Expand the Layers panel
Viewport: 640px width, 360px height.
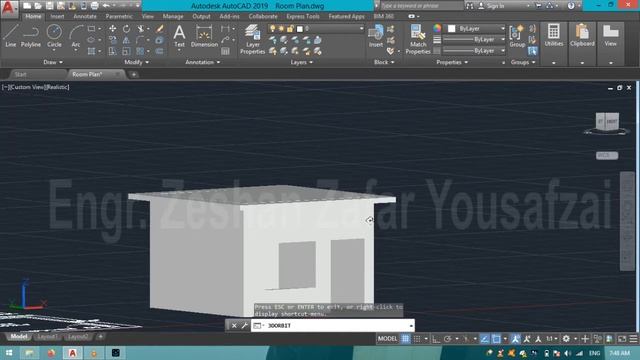302,62
